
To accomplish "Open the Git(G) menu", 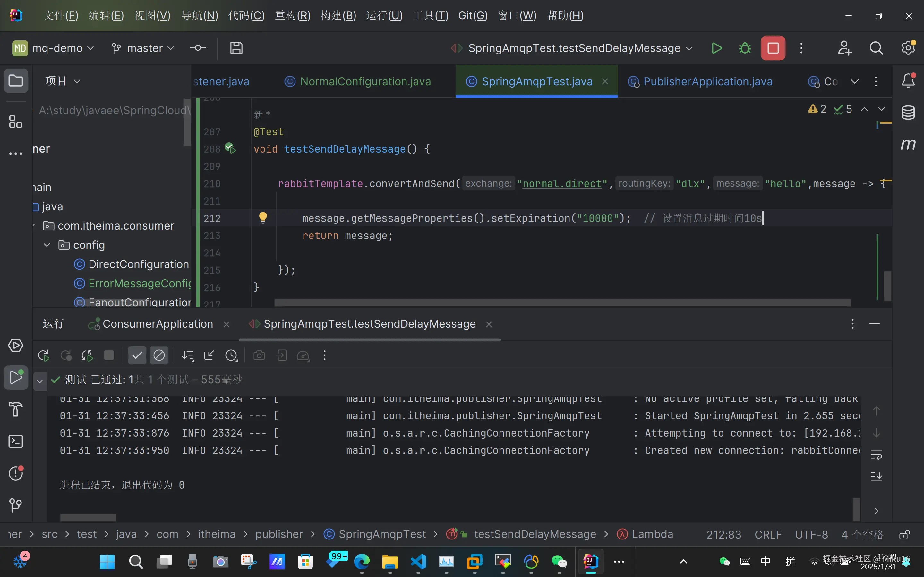I will click(473, 16).
